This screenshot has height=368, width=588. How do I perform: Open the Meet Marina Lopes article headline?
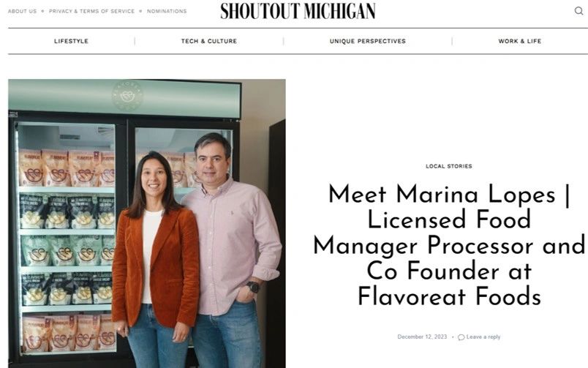449,246
